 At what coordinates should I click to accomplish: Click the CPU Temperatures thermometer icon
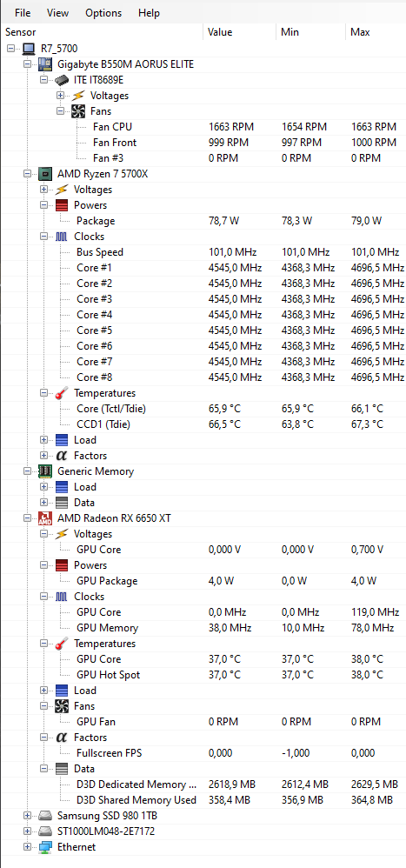(x=62, y=393)
